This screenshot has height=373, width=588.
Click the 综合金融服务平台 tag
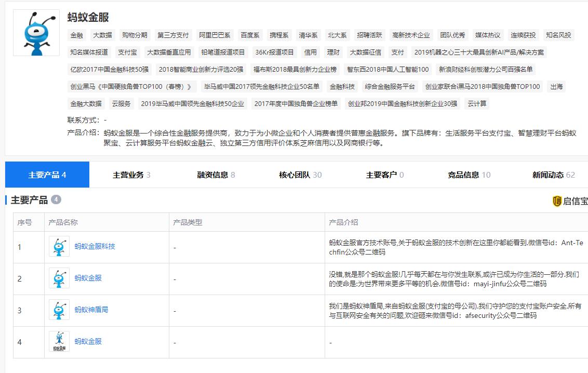coord(390,87)
